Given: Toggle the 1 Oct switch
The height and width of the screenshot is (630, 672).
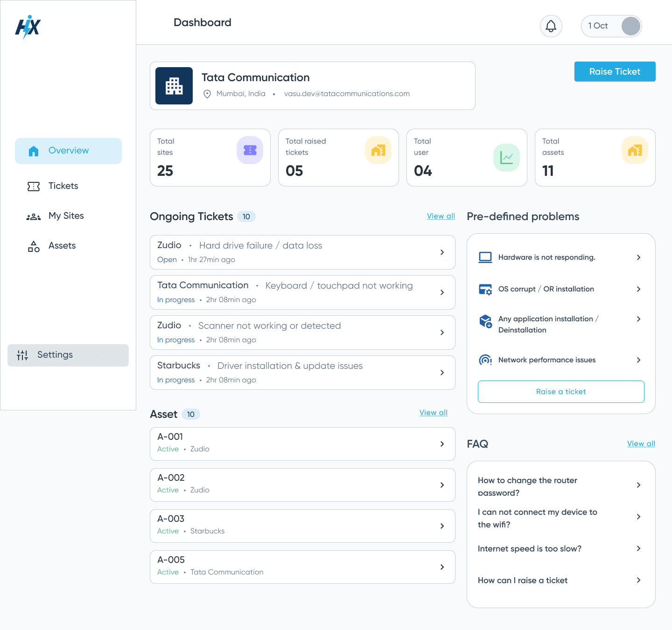Looking at the screenshot, I should point(611,26).
